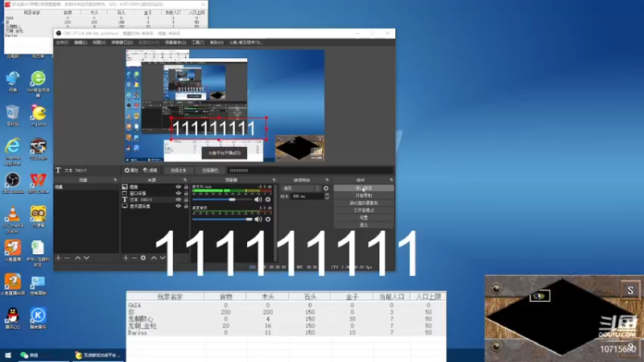Open the 360 secure browser desktop icon

click(x=38, y=84)
